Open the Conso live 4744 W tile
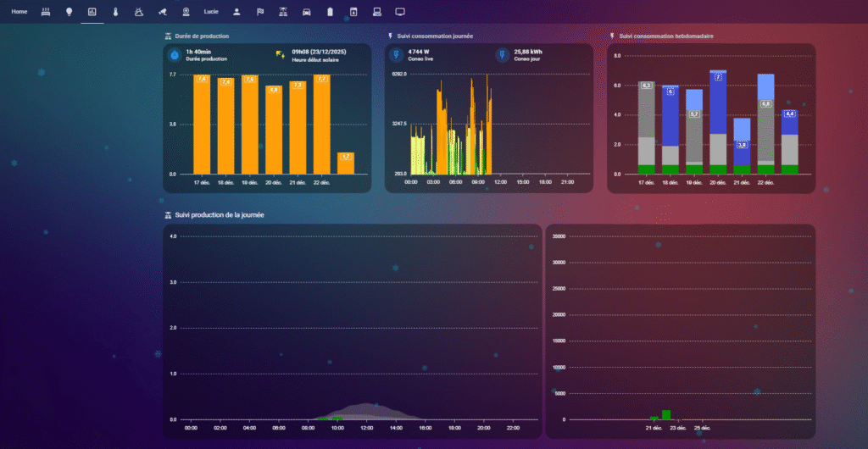 [415, 55]
